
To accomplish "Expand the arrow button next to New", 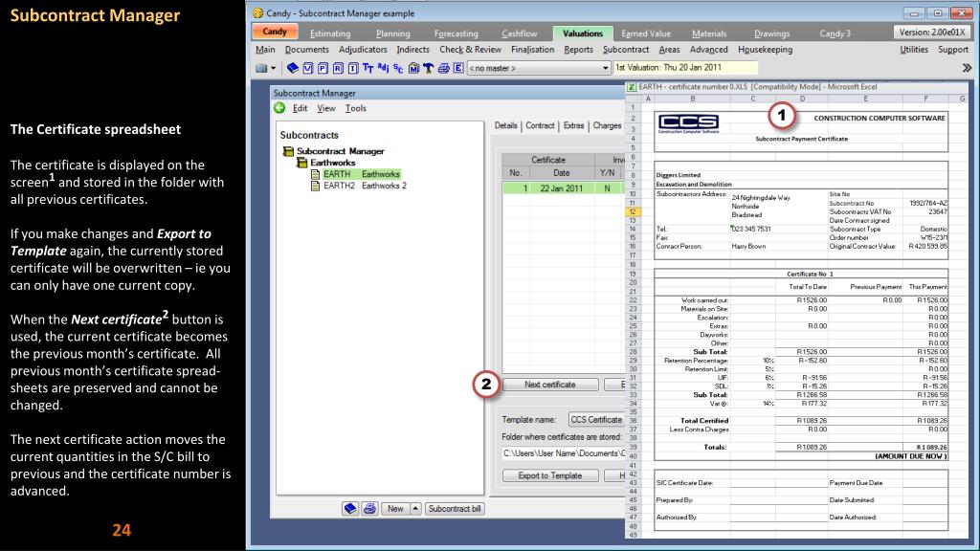I will pyautogui.click(x=415, y=509).
